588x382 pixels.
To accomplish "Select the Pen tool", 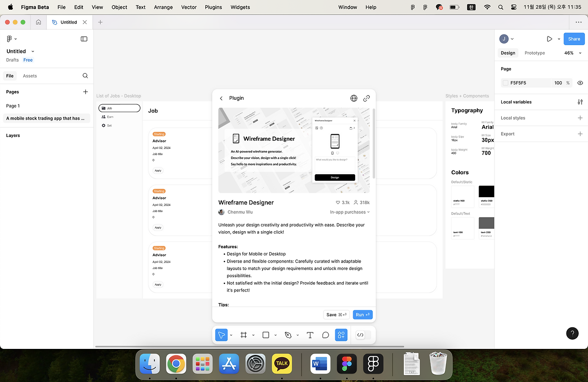I will [x=288, y=335].
